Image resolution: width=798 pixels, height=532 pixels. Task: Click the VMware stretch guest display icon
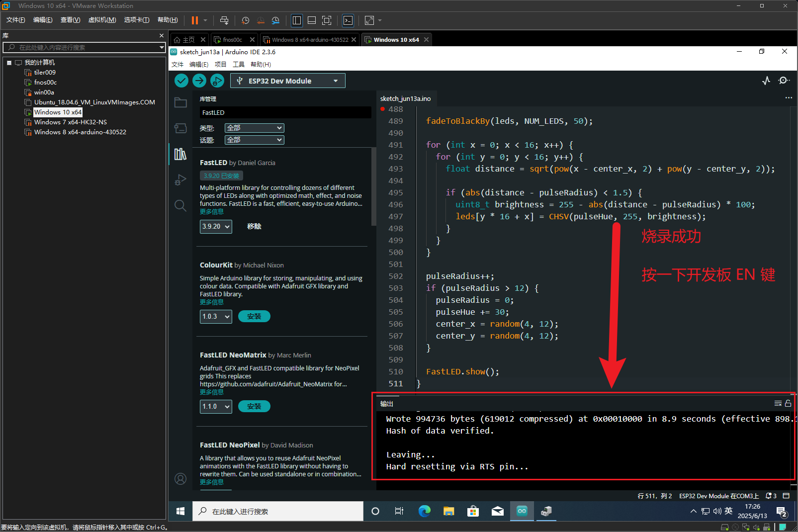click(x=369, y=20)
